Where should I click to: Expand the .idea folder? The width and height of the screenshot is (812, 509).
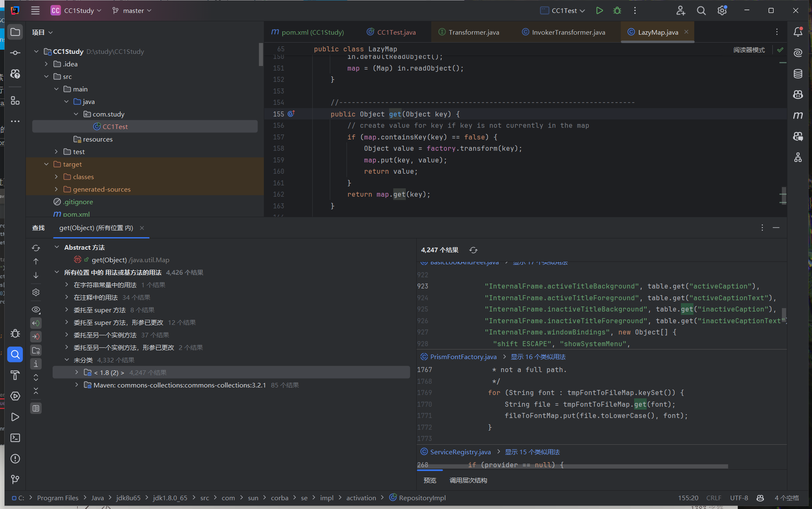(46, 64)
